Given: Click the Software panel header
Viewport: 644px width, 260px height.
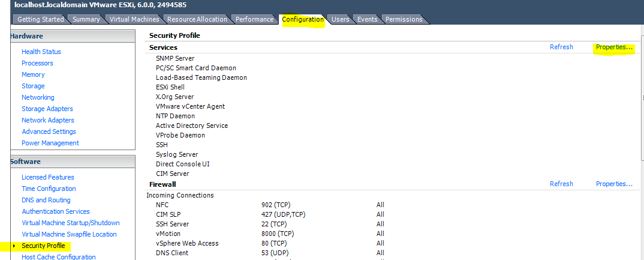Looking at the screenshot, I should tap(73, 162).
